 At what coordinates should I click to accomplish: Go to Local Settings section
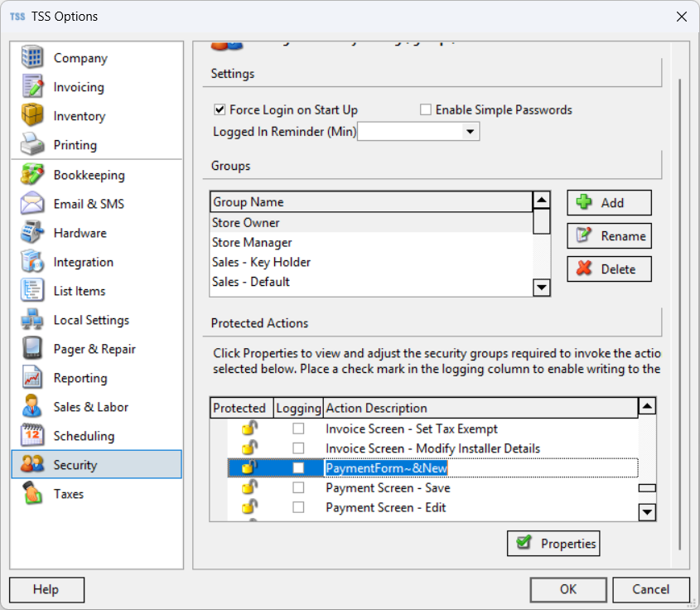[x=91, y=320]
